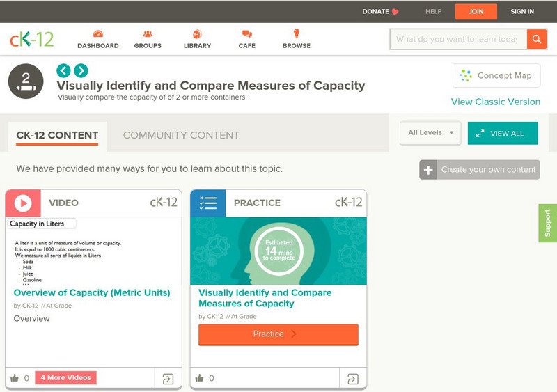The height and width of the screenshot is (392, 557).
Task: Open the Cafe chat icon
Action: 246,34
